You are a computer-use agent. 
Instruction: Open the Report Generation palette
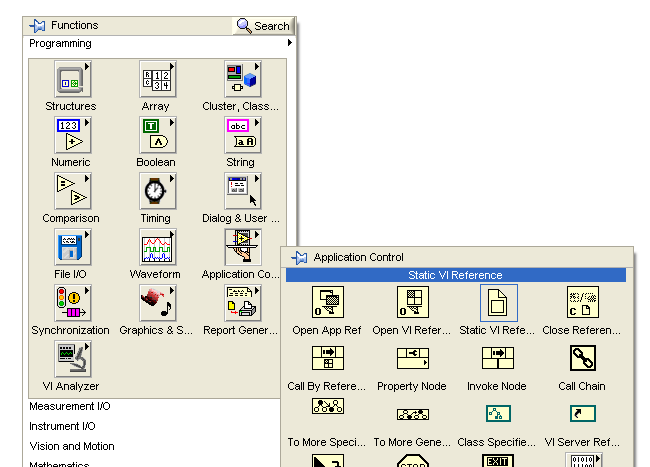click(243, 303)
